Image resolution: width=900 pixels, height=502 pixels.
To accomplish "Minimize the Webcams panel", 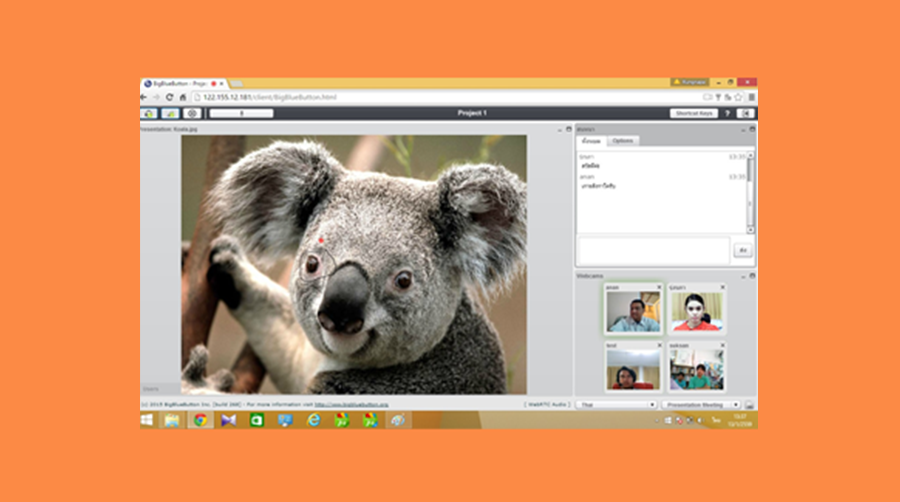I will pos(743,275).
